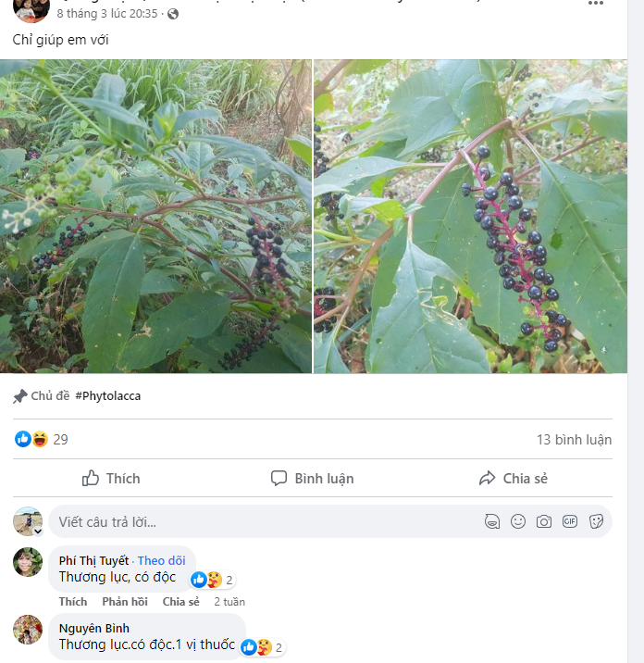Open the emoji picker in reply box
This screenshot has width=644, height=663.
pyautogui.click(x=518, y=521)
